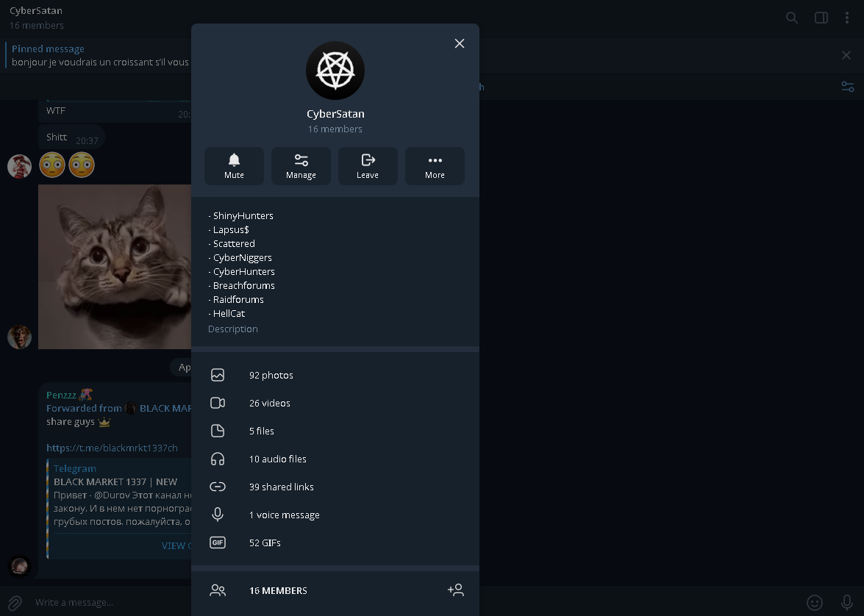The width and height of the screenshot is (864, 616).
Task: Click the Lapsus$ description line
Action: [x=229, y=230]
